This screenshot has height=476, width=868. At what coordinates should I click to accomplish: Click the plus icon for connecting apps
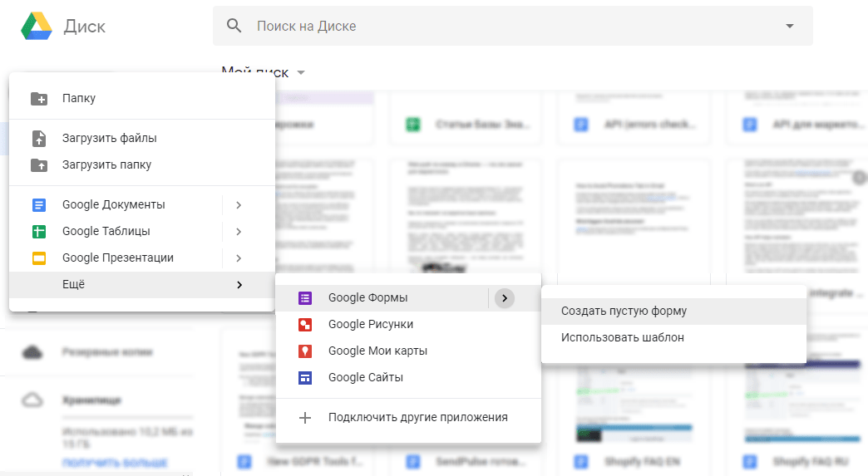305,417
